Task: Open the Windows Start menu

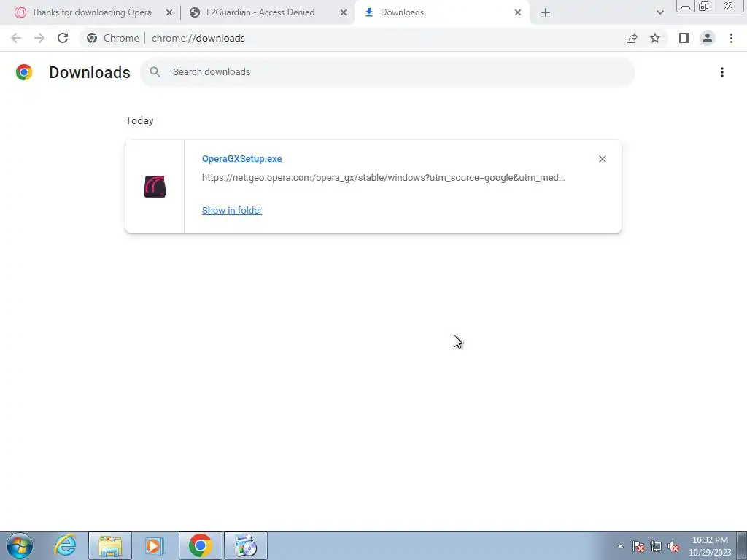Action: pos(20,545)
